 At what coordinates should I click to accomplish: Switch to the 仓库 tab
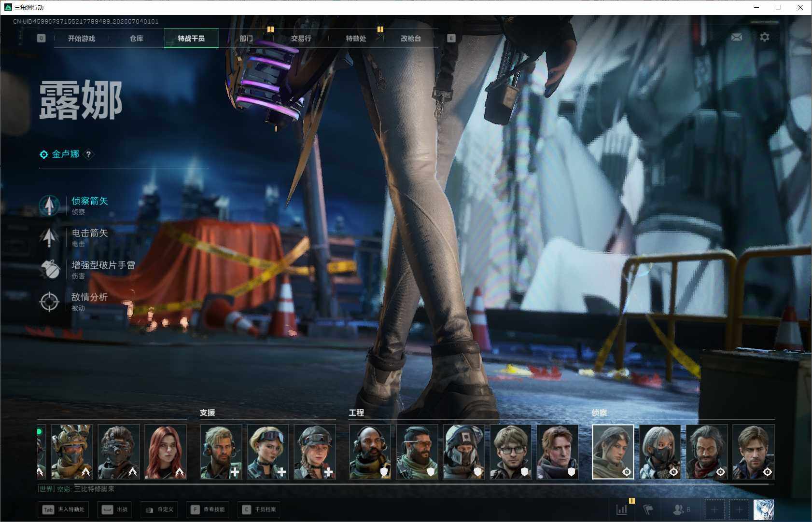[x=137, y=38]
